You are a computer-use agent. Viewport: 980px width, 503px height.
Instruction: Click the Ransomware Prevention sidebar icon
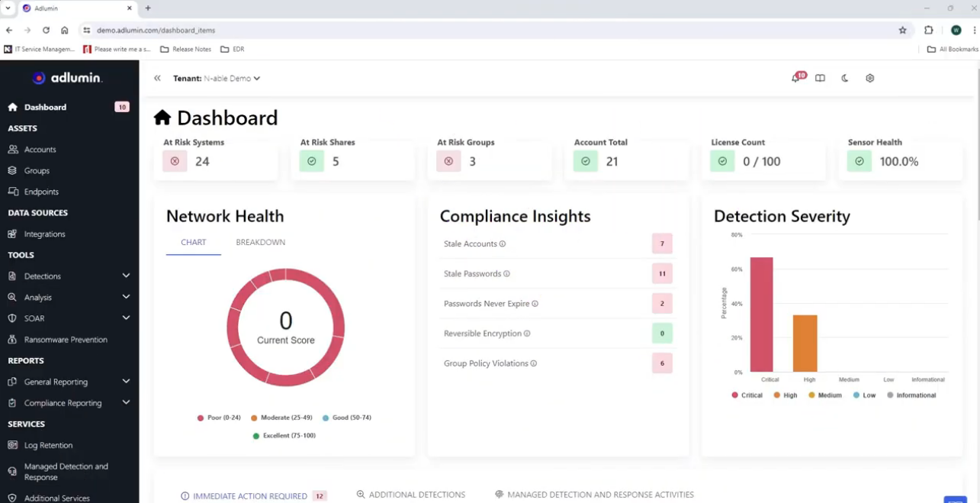(x=12, y=340)
